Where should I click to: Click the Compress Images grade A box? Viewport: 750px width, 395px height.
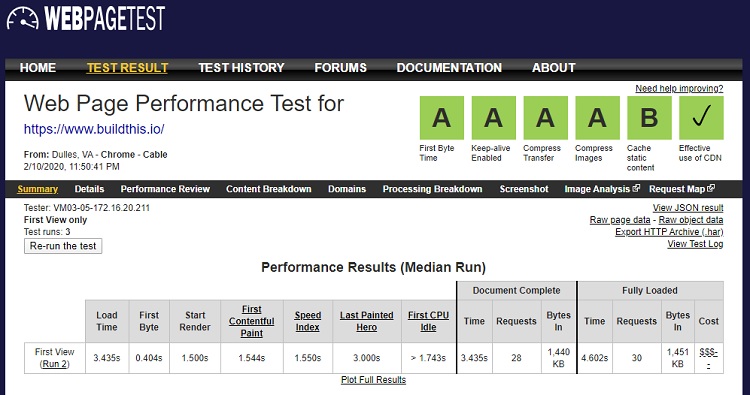597,118
